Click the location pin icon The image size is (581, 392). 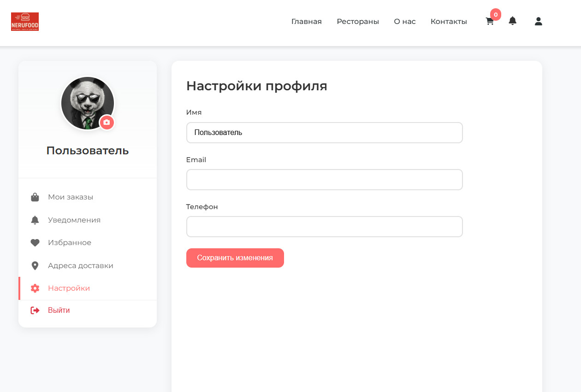(x=35, y=266)
